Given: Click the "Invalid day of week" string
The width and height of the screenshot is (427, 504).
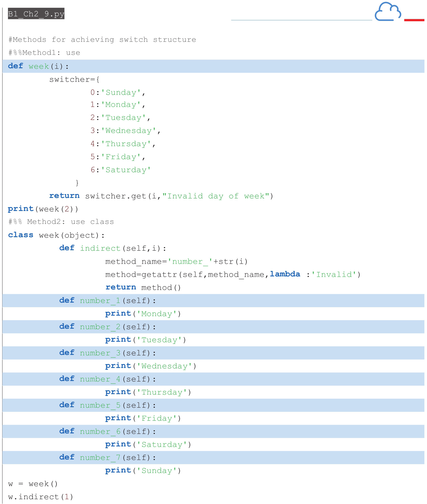Looking at the screenshot, I should coord(216,196).
